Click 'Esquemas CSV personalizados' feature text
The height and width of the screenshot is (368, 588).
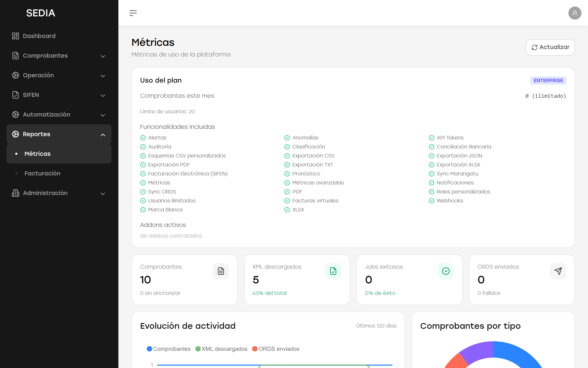(x=187, y=156)
